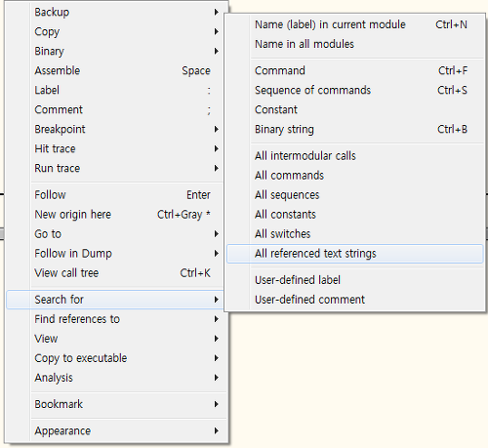Open the Search for submenu
The width and height of the screenshot is (488, 448).
(115, 300)
